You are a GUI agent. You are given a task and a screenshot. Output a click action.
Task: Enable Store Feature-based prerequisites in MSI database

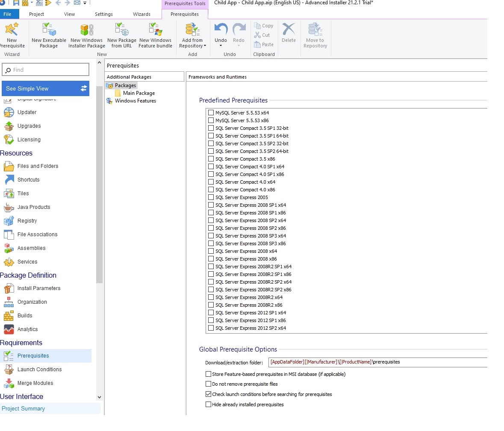(x=208, y=374)
